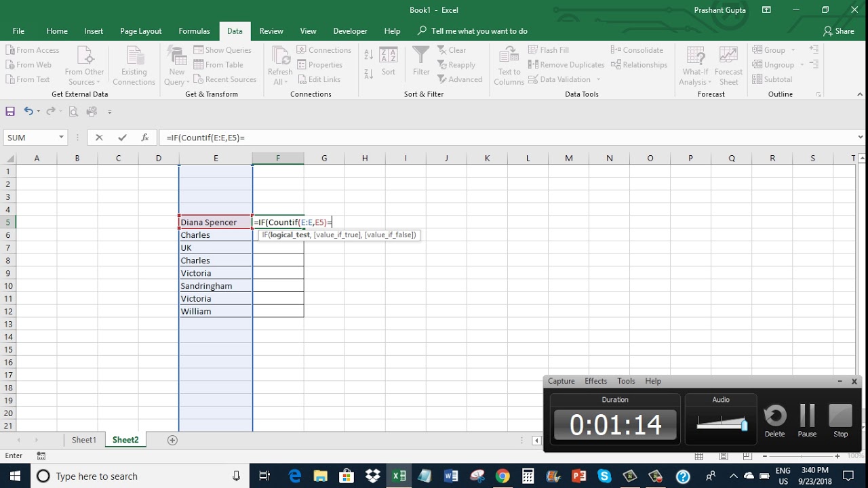Click Forecast Sheet

point(728,66)
